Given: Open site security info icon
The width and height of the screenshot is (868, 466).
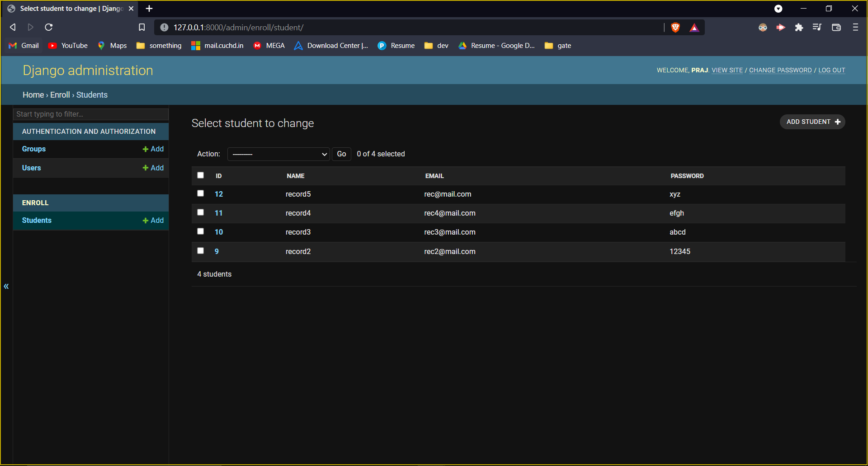Looking at the screenshot, I should pyautogui.click(x=164, y=28).
